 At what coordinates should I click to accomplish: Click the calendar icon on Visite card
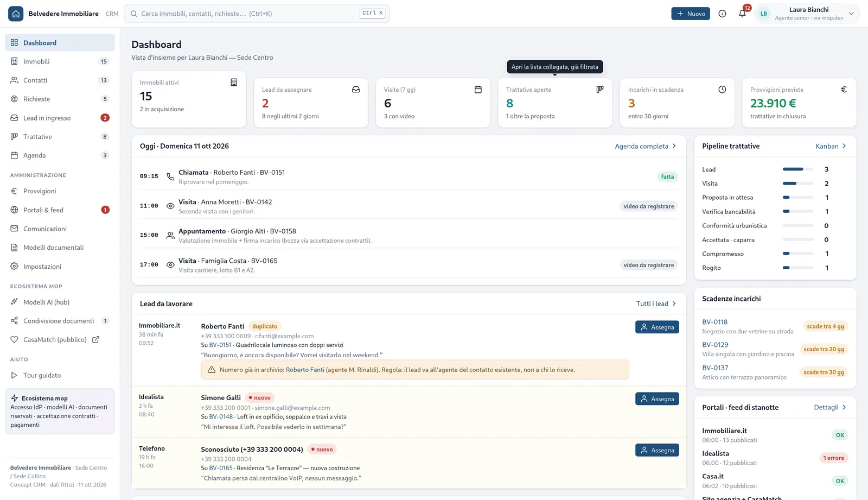(x=478, y=90)
